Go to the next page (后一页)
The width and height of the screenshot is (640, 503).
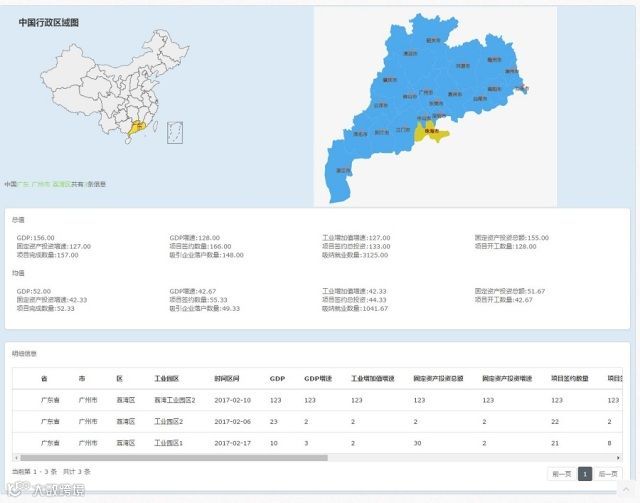click(608, 474)
